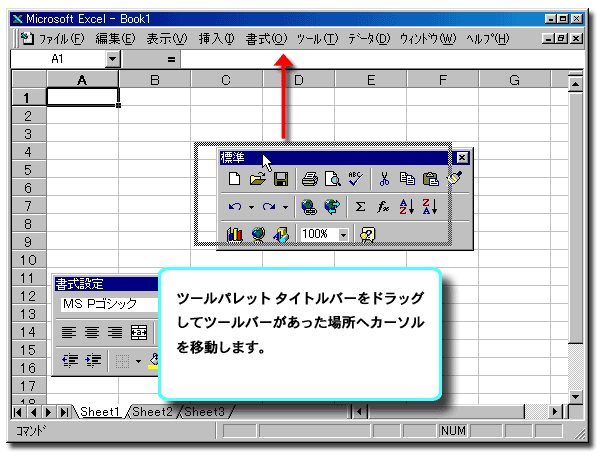Open the 100% zoom dropdown

point(343,234)
